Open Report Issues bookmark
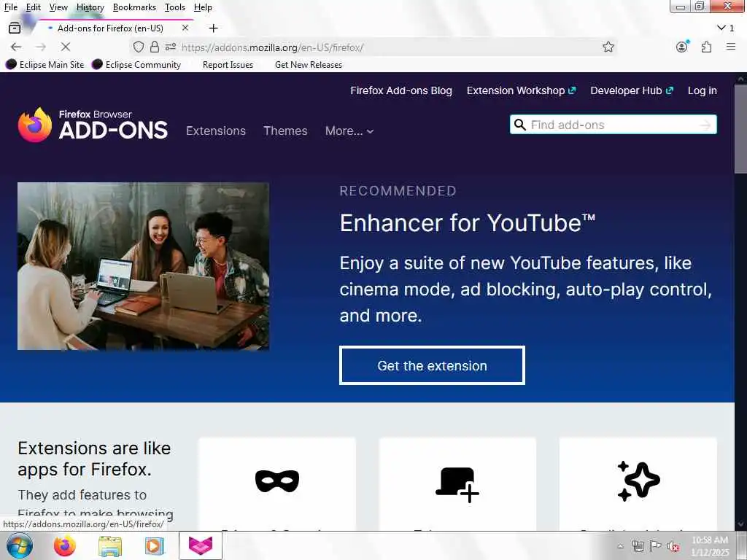747x560 pixels. pyautogui.click(x=228, y=64)
